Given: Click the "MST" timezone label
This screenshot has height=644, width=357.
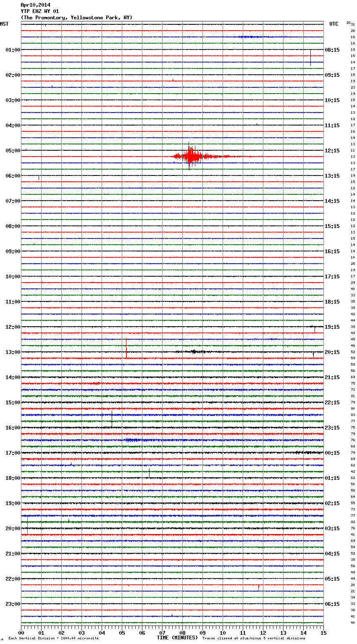Looking at the screenshot, I should point(4,24).
